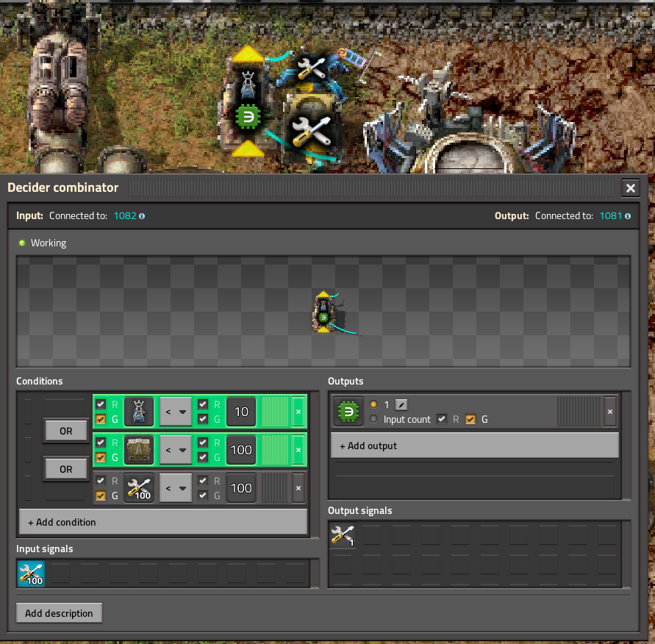Toggle right red wire checkbox of third condition
This screenshot has height=644, width=655.
coord(203,480)
